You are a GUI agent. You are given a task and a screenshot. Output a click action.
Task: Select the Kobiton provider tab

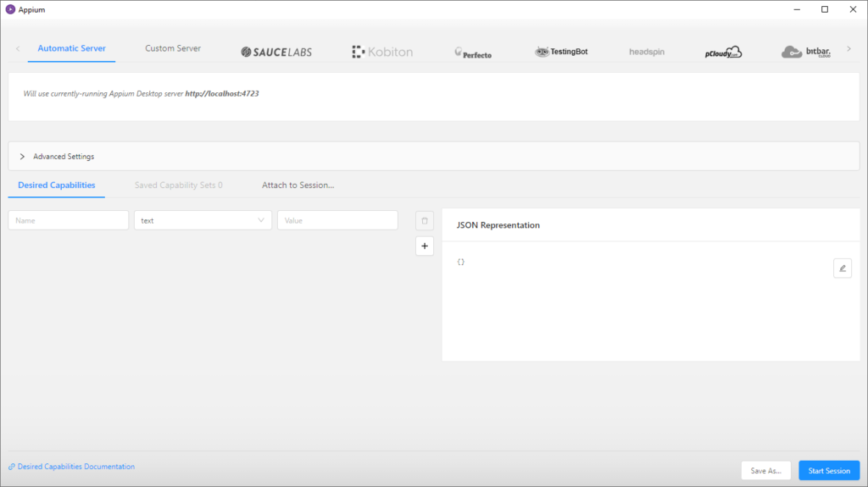point(382,52)
